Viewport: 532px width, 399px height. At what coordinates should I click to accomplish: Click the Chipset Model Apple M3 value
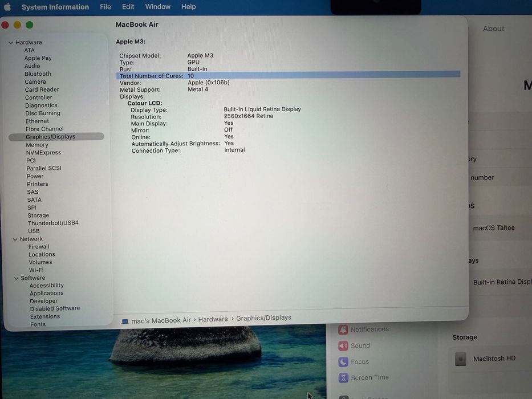[200, 55]
